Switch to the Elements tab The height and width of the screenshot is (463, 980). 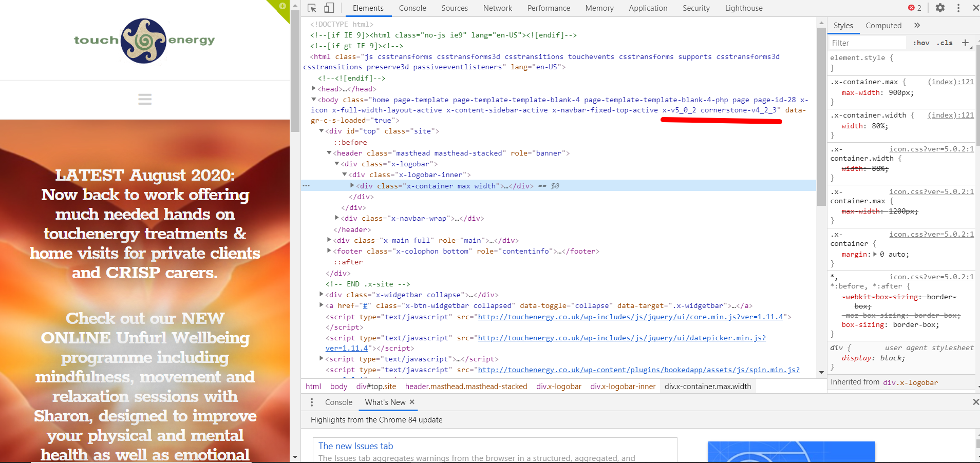point(368,8)
